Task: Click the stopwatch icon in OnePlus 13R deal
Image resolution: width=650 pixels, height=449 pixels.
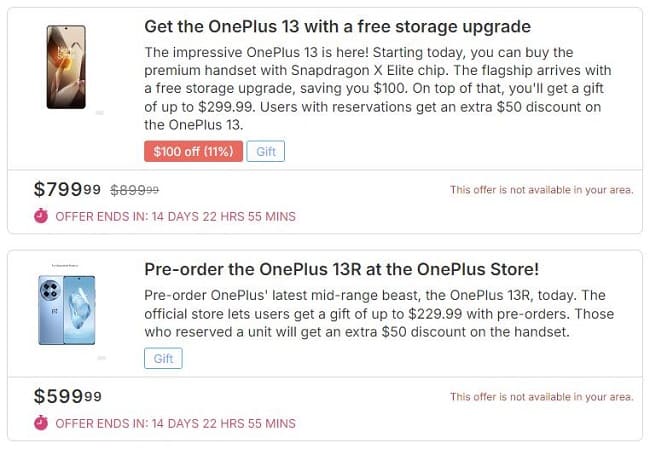Action: (x=41, y=423)
